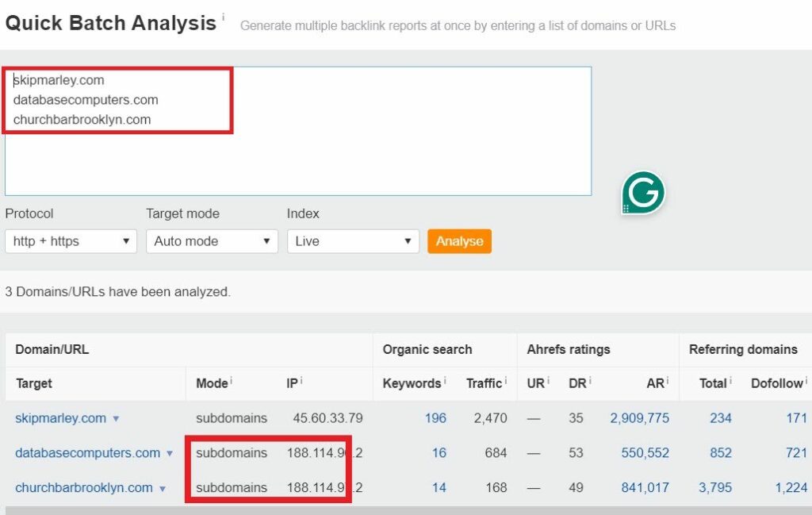812x515 pixels.
Task: Show info icon beside the Keywords column
Action: pyautogui.click(x=445, y=381)
